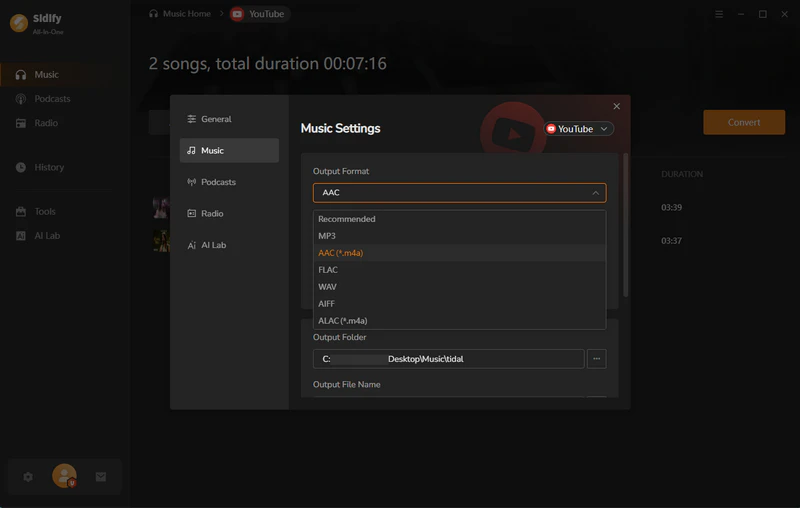Open the History section in sidebar

pyautogui.click(x=48, y=167)
